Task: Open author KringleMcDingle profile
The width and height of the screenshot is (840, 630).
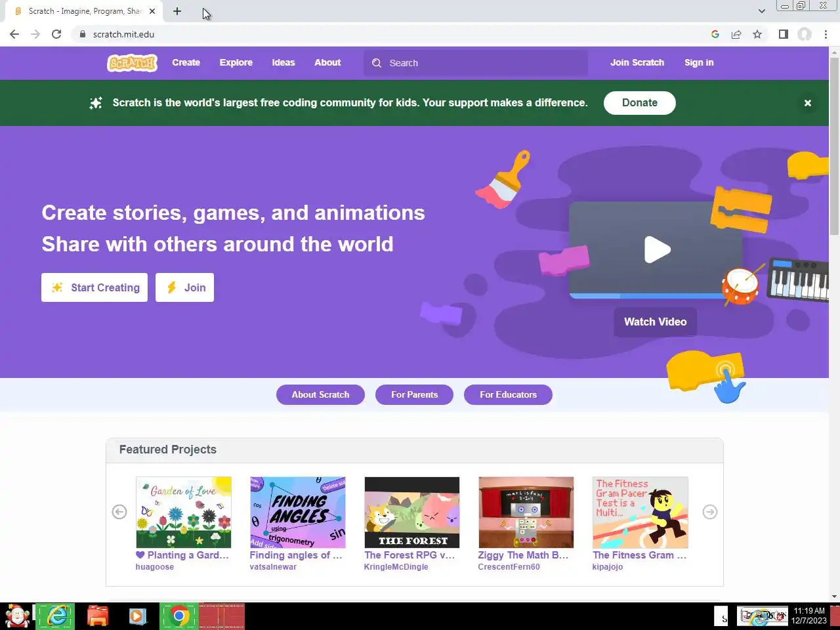Action: pyautogui.click(x=396, y=567)
